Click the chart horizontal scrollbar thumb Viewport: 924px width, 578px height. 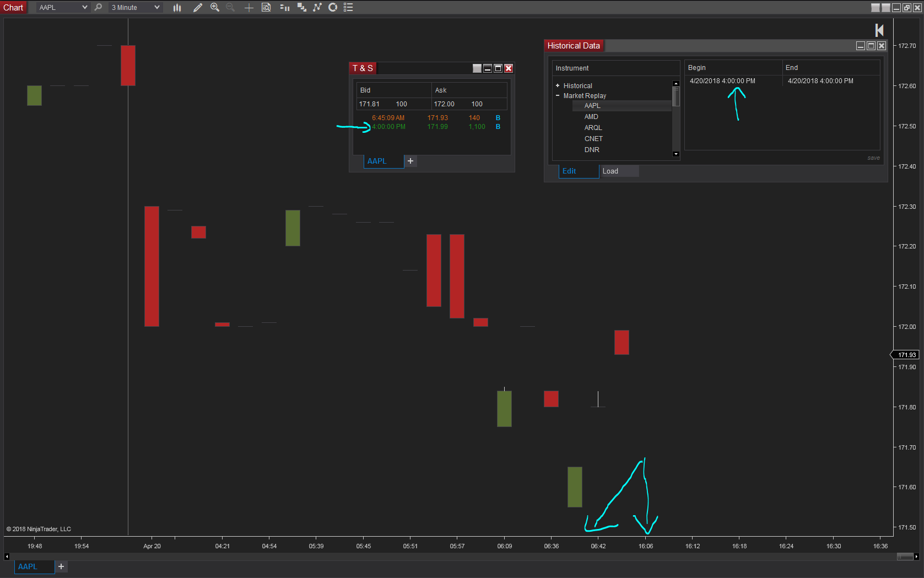click(905, 557)
